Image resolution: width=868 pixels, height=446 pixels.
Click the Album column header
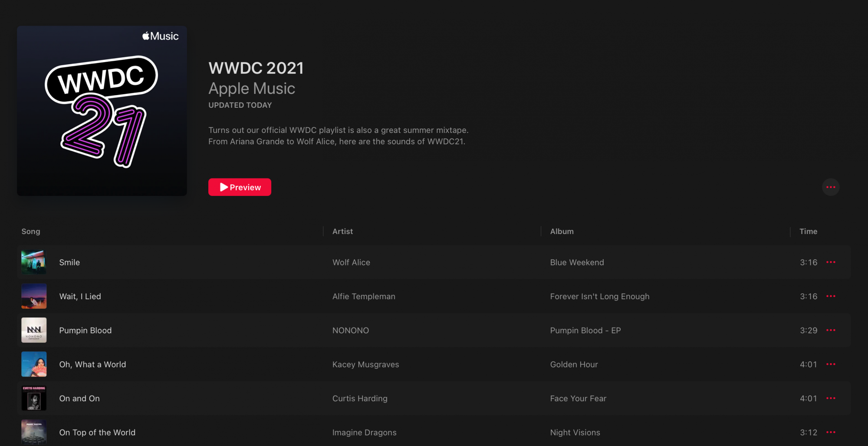pyautogui.click(x=562, y=231)
